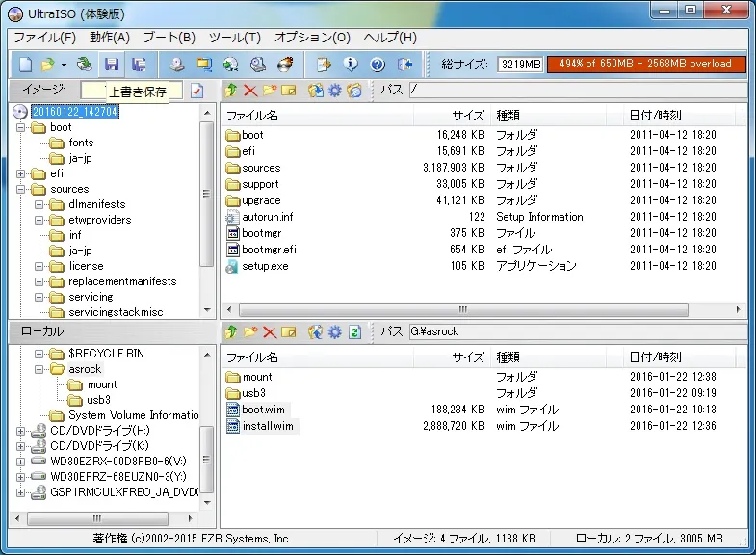
Task: Toggle the bootable image checkmark icon
Action: pyautogui.click(x=196, y=91)
